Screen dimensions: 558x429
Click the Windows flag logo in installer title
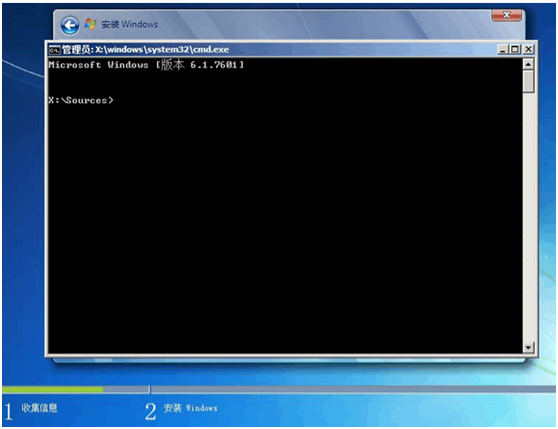(90, 24)
